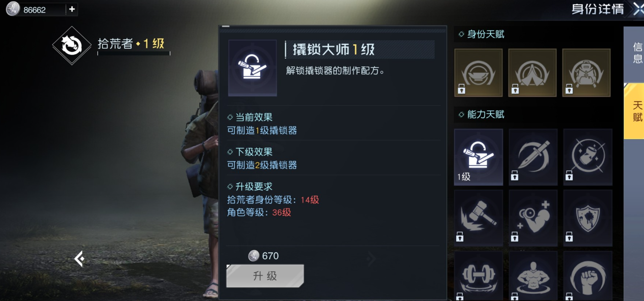Select the locked muscle arm recovery talent
Image resolution: width=644 pixels, height=301 pixels.
tap(533, 218)
